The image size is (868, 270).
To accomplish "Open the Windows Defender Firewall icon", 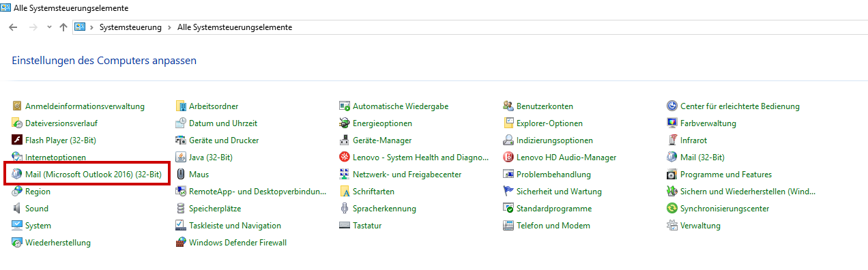I will 181,243.
